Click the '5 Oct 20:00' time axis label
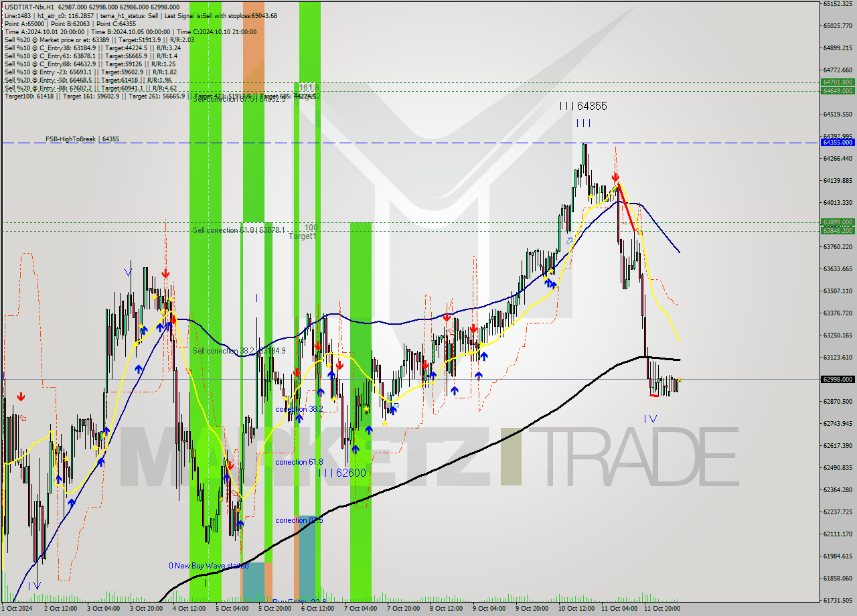Image resolution: width=857 pixels, height=616 pixels. click(275, 609)
